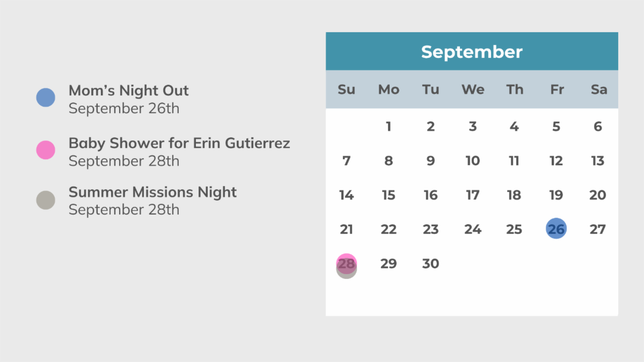The height and width of the screenshot is (362, 644).
Task: Click the pink dot beside Baby Shower
Action: [x=46, y=150]
